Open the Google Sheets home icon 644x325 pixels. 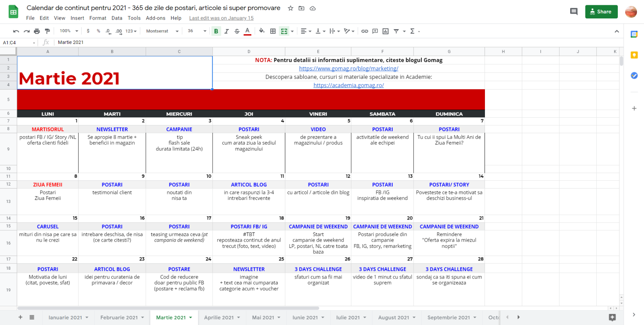14,12
